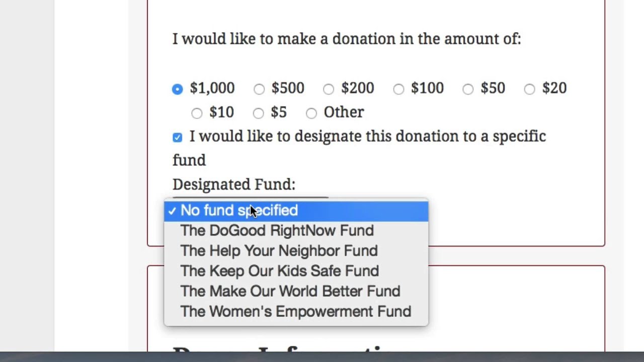Image resolution: width=644 pixels, height=362 pixels.
Task: Select the $200 donation option
Action: (x=328, y=89)
